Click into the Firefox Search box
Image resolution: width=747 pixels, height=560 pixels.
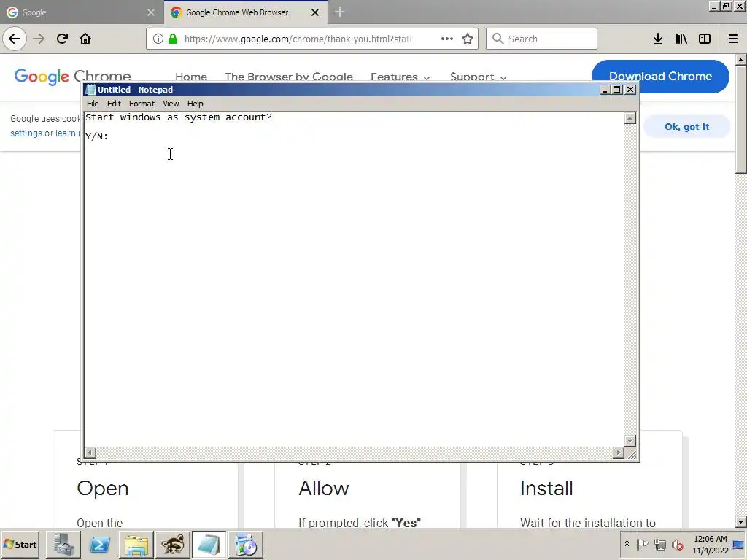[x=541, y=39]
